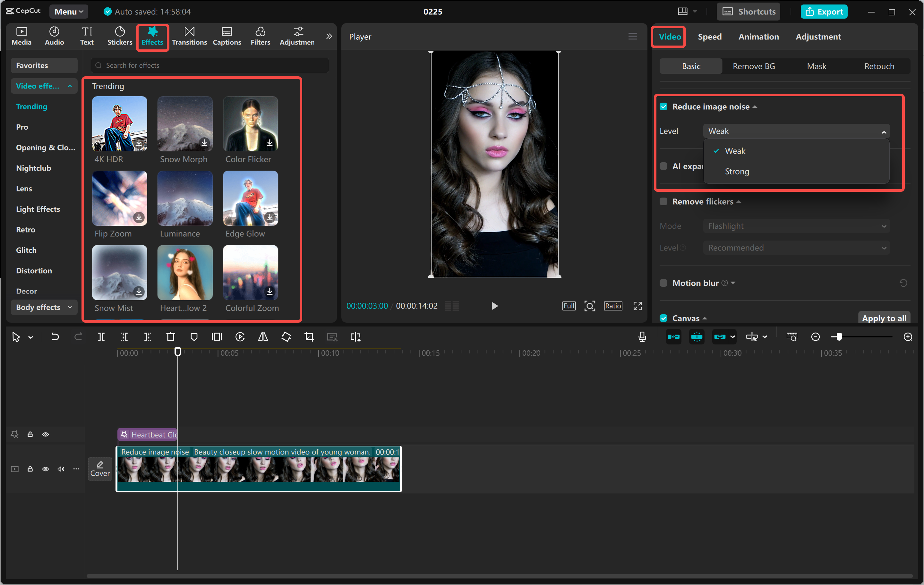Click the Undo icon above the timeline

[x=55, y=336]
